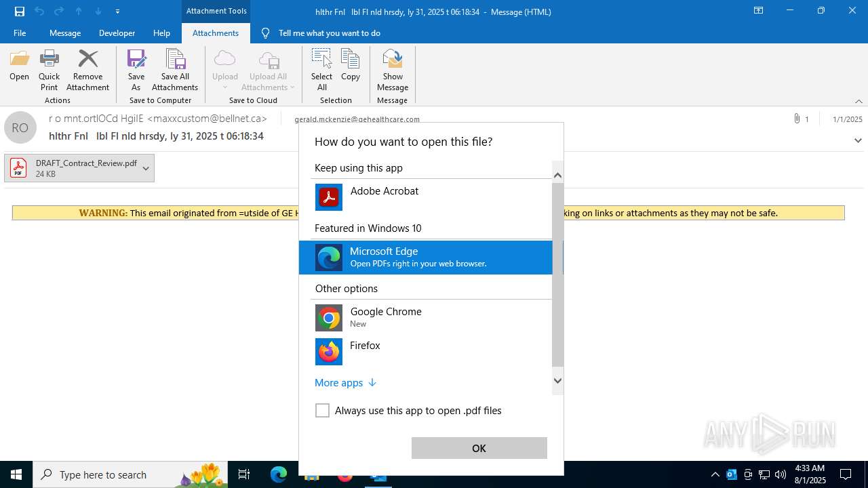Quick Print the attachment
868x488 pixels.
(x=49, y=70)
